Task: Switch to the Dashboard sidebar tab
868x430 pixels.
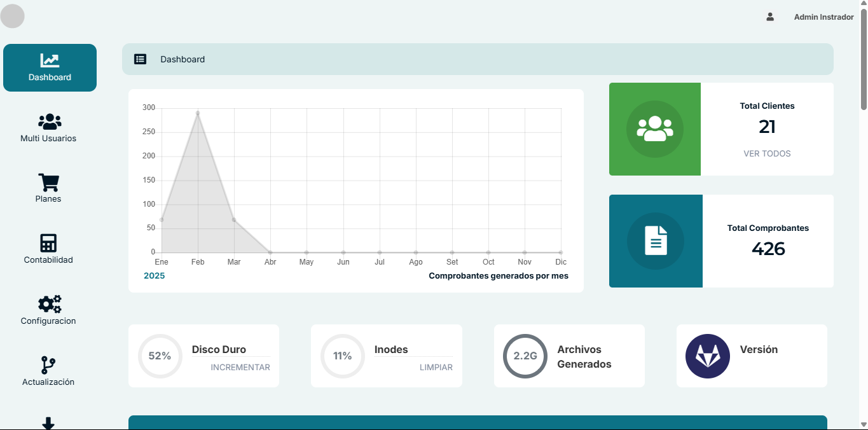Action: (x=50, y=67)
